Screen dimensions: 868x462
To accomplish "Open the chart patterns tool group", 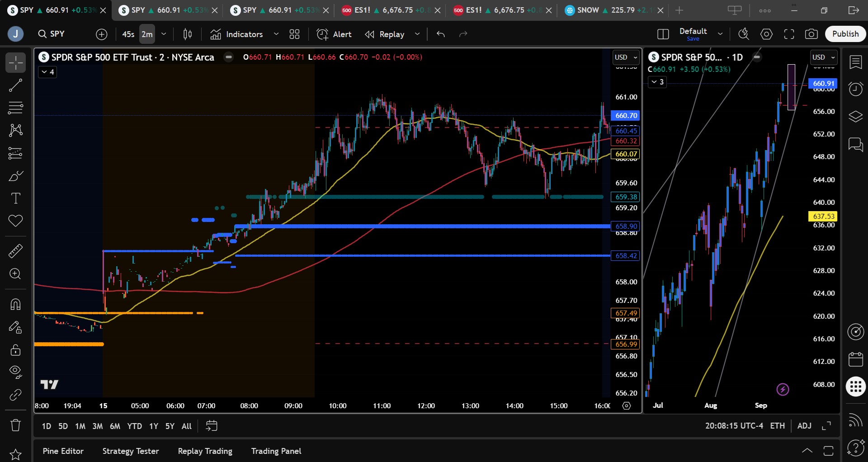I will coord(15,131).
